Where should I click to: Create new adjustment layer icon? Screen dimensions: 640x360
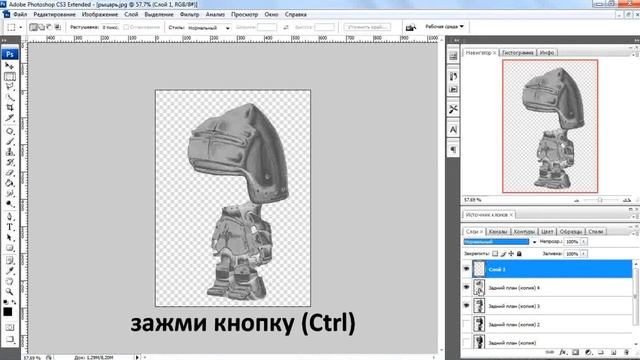588,352
